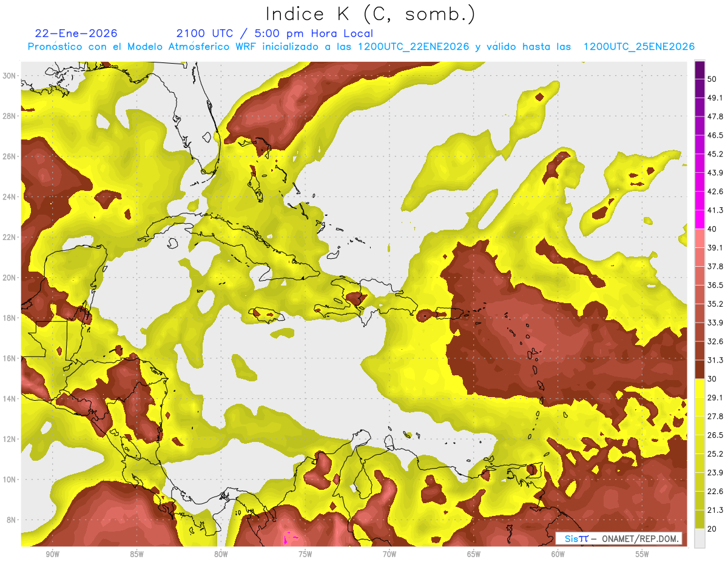
Task: Click the 22.6 value on the color scale
Action: tap(715, 492)
